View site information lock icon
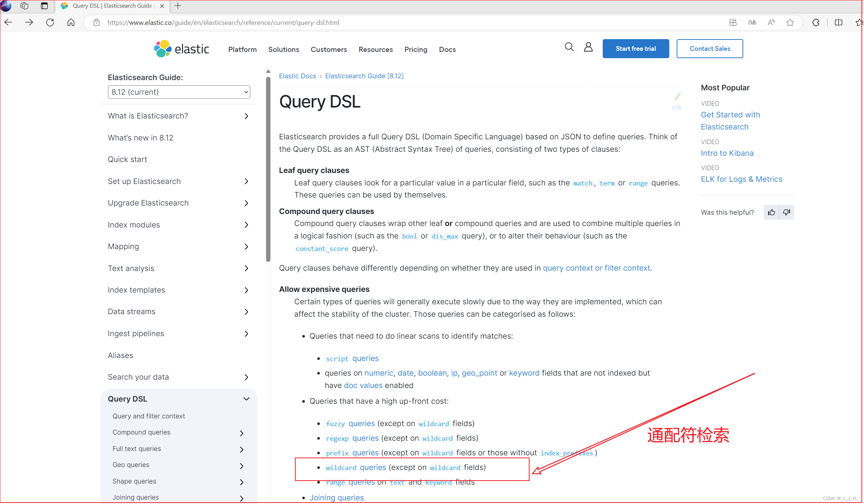This screenshot has height=504, width=864. tap(97, 23)
